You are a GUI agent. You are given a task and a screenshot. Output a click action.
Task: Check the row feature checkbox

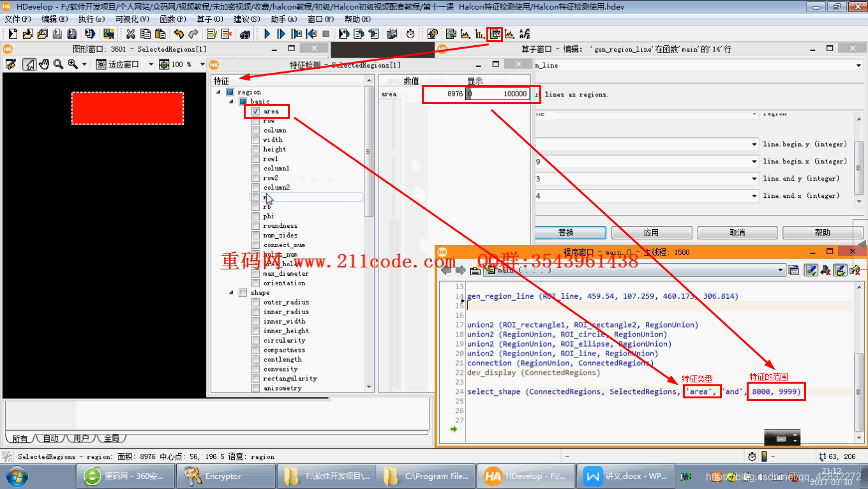255,121
